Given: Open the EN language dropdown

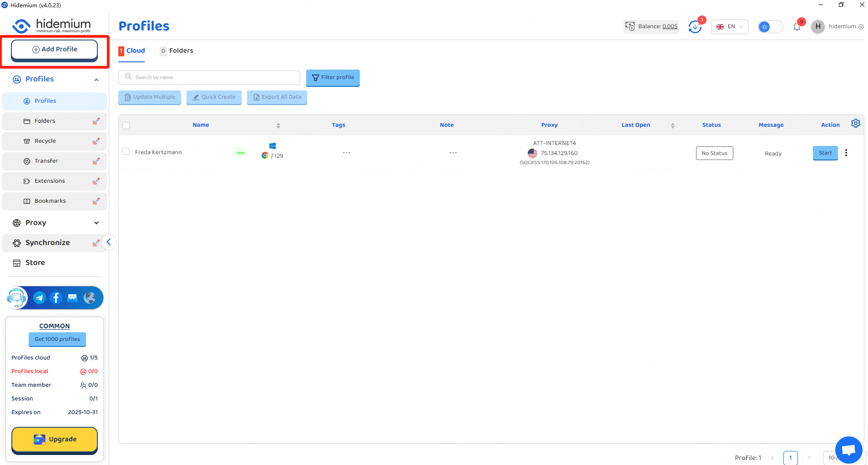Looking at the screenshot, I should pyautogui.click(x=729, y=27).
